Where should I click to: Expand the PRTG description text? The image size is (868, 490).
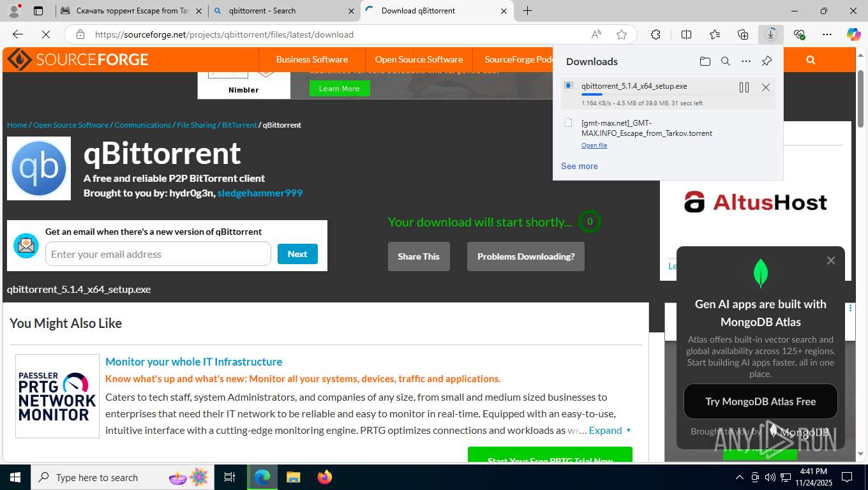[610, 430]
